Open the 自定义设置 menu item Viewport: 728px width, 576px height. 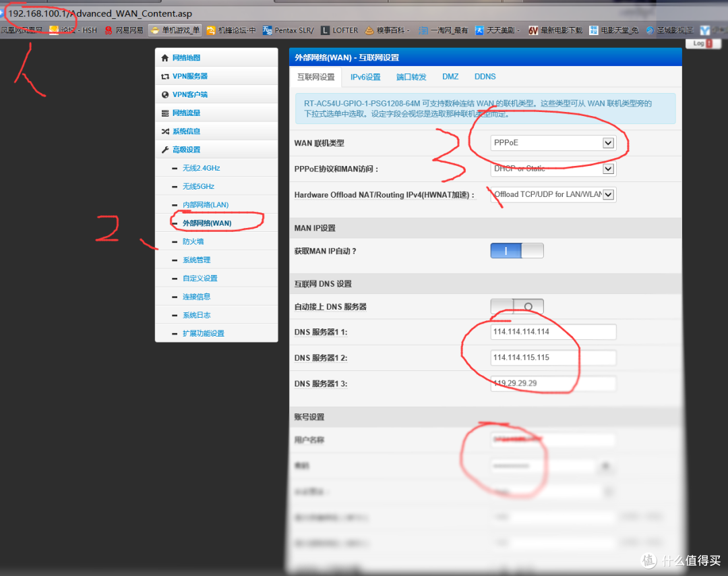pos(200,279)
